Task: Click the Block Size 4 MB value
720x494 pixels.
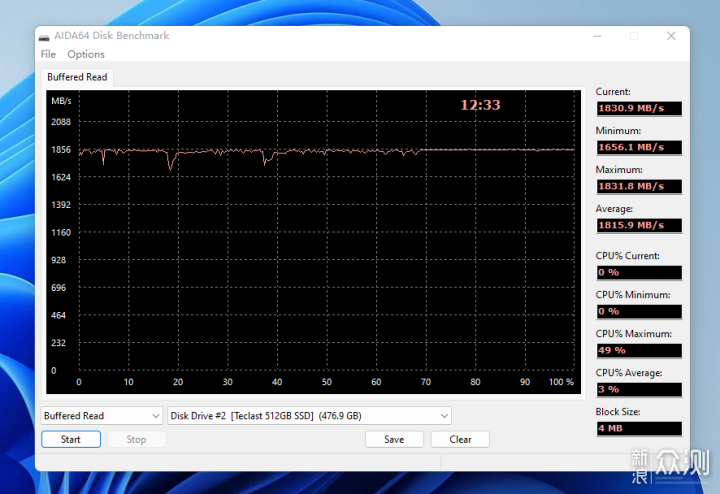Action: click(x=639, y=428)
